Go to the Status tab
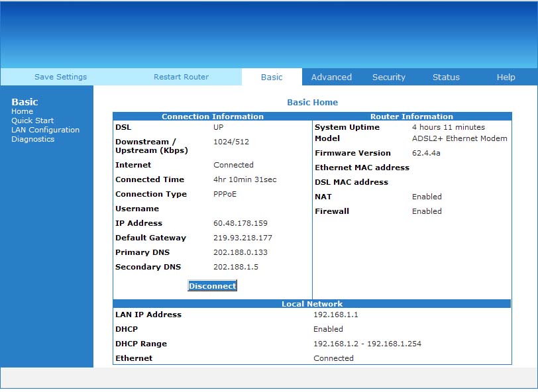The height and width of the screenshot is (392, 538). pos(446,77)
